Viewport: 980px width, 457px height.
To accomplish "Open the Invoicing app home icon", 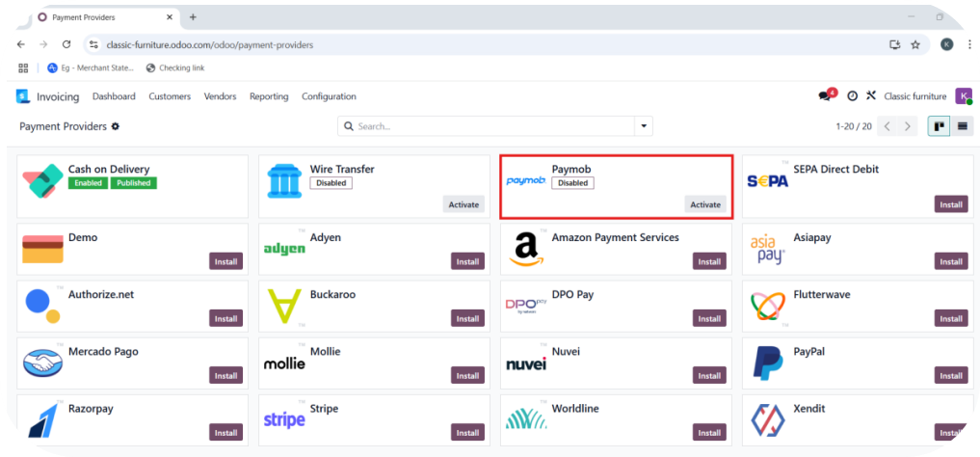I will [x=23, y=96].
